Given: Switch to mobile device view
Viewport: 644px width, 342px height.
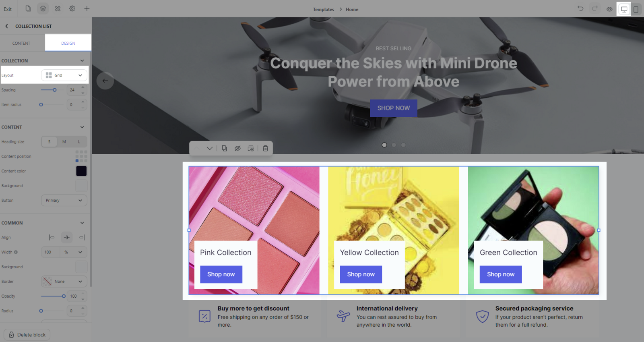Looking at the screenshot, I should (636, 9).
